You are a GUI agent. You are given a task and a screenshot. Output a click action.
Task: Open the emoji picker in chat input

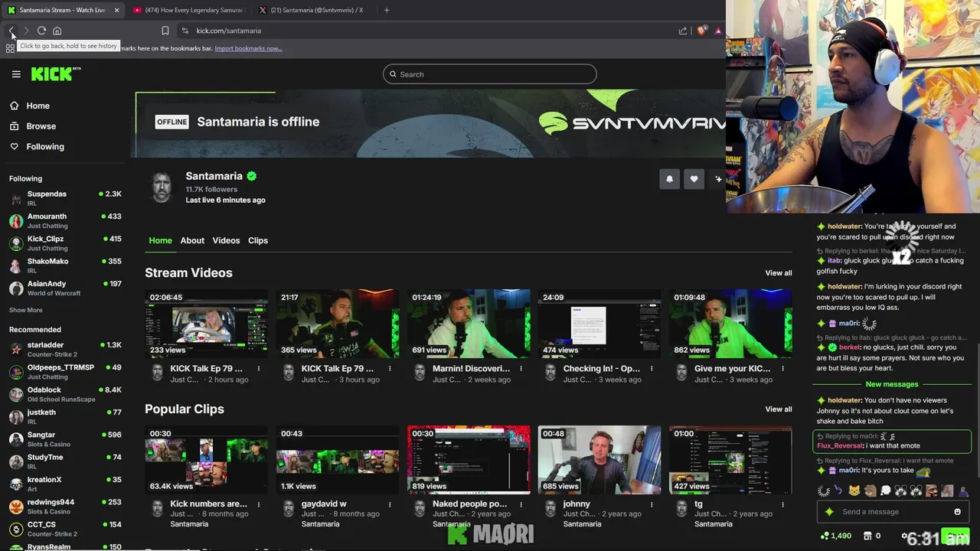click(957, 512)
